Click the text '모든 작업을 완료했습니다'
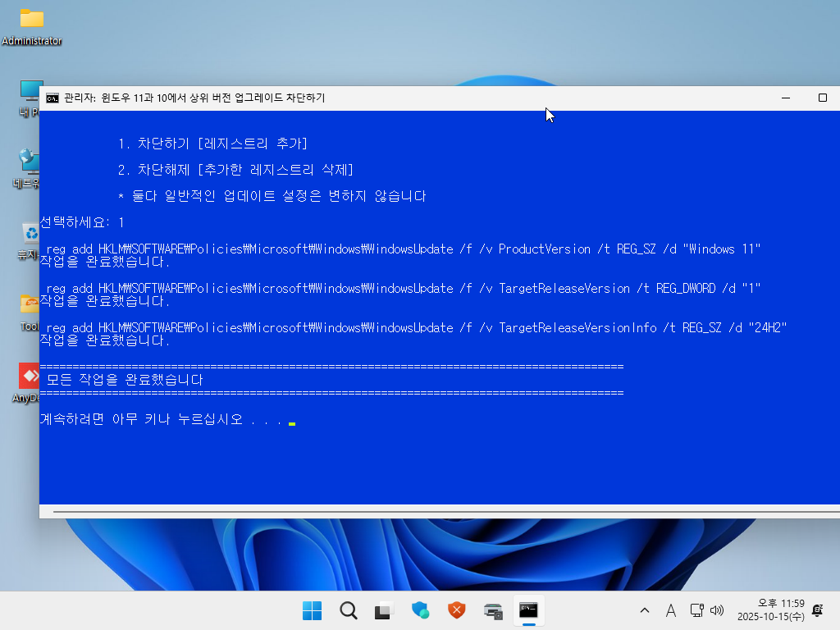This screenshot has width=840, height=630. pyautogui.click(x=125, y=380)
